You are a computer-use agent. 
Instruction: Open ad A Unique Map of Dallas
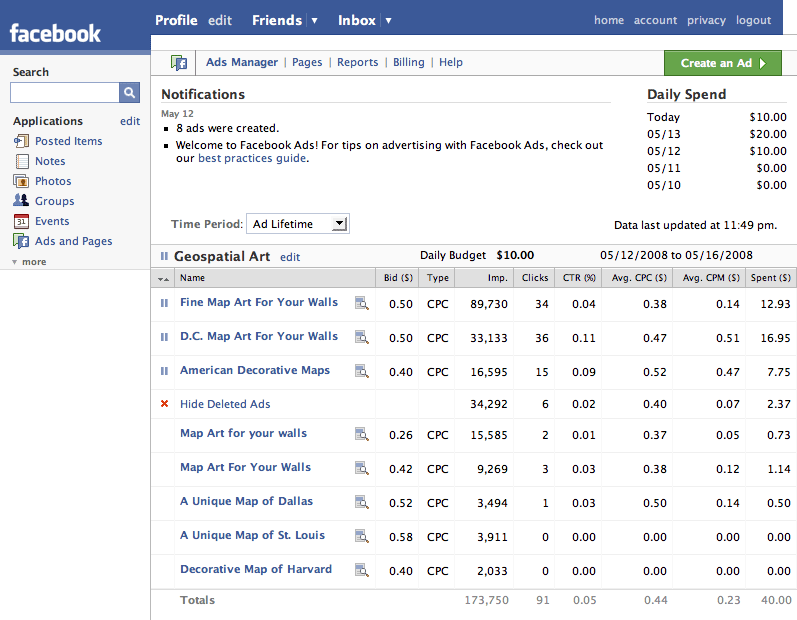[x=247, y=501]
